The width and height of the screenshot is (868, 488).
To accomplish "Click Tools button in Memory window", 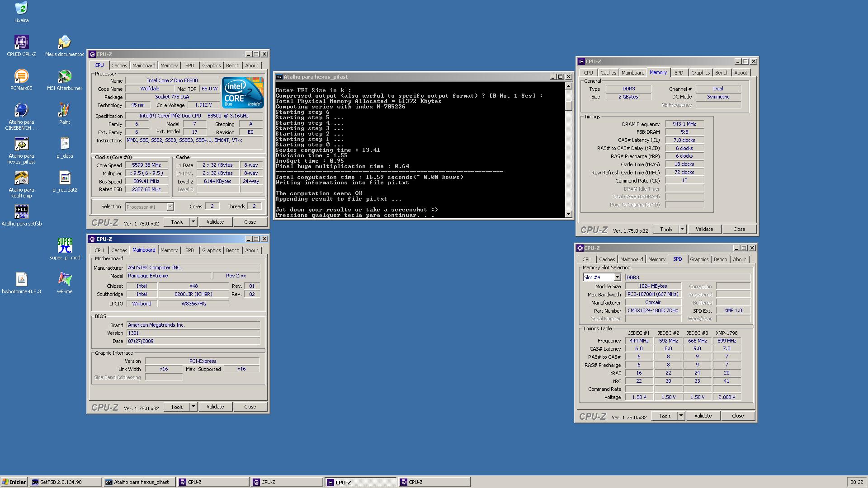I will tap(666, 229).
